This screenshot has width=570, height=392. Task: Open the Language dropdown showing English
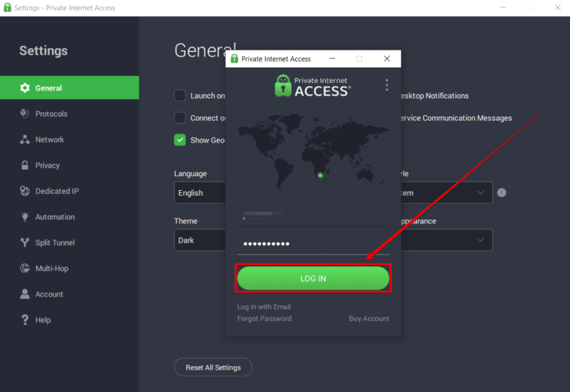(200, 193)
